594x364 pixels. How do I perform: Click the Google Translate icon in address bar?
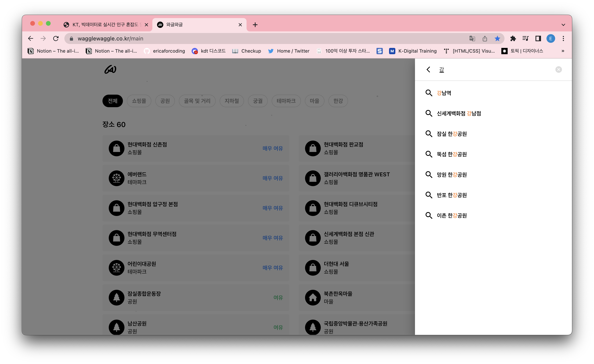(x=472, y=38)
